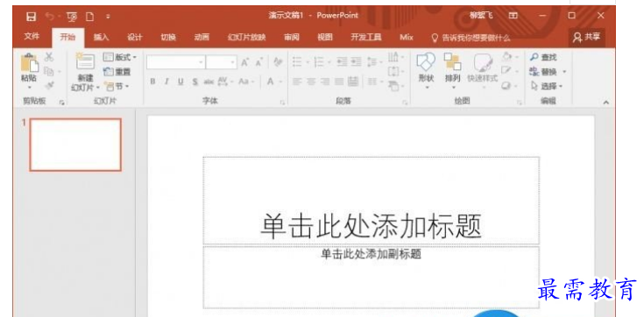Viewport: 644px width, 317px height.
Task: Click the 共享 share button
Action: pyautogui.click(x=586, y=38)
